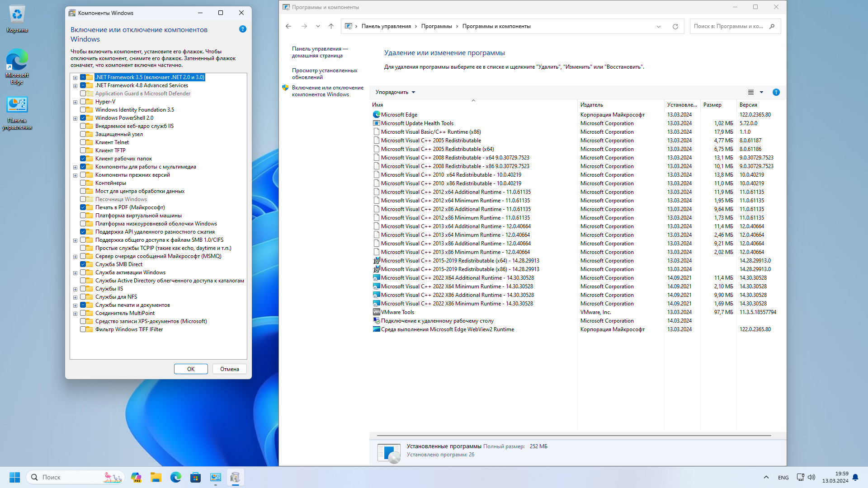Uncheck Служба SMB Direct component
Screen dimensions: 868x488
pos(83,264)
